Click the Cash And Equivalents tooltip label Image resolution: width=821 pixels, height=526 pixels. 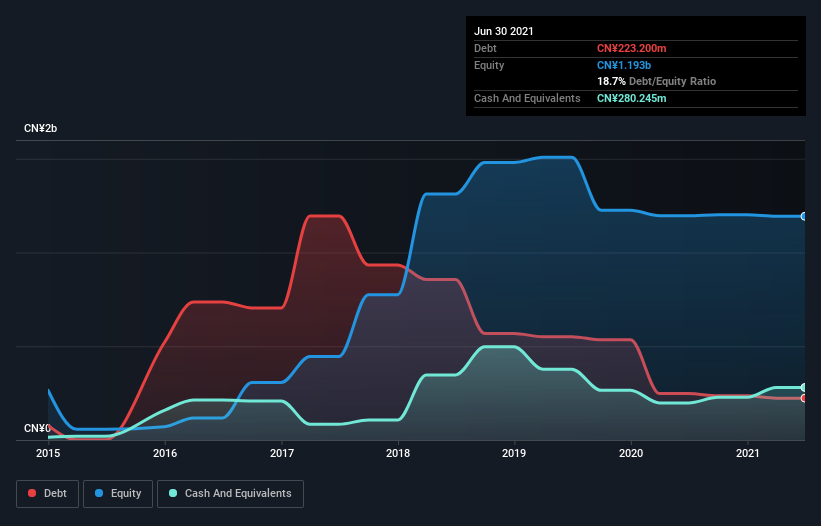tap(527, 98)
